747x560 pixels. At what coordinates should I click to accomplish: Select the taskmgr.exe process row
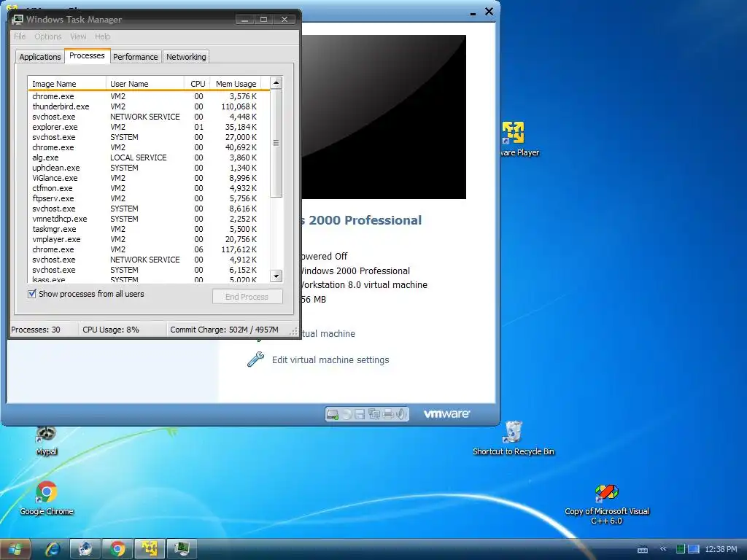point(149,229)
